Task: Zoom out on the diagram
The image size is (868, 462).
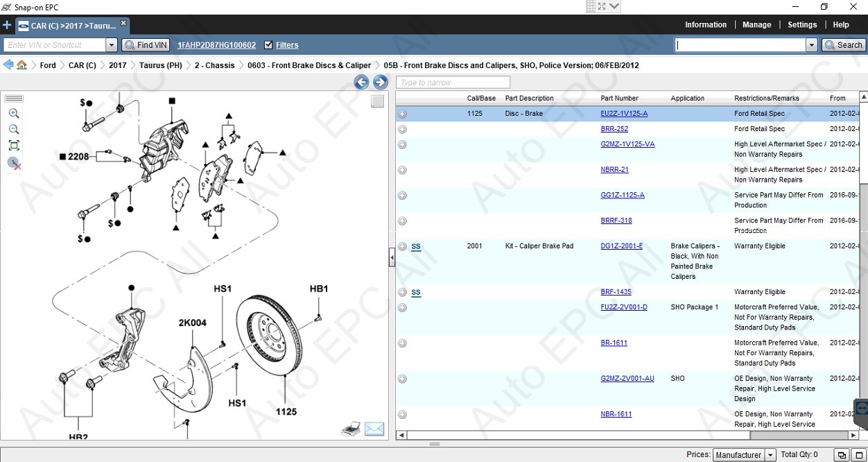Action: (14, 130)
